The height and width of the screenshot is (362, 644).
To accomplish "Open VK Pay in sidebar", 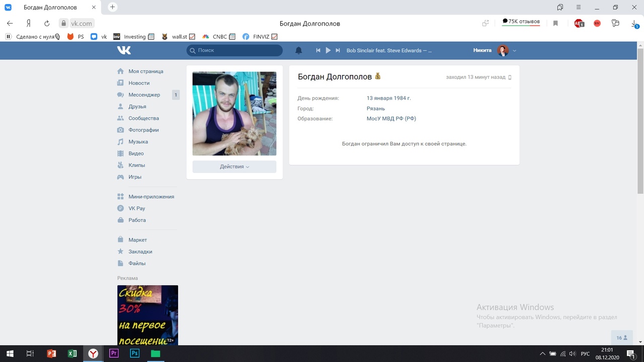I will tap(136, 208).
